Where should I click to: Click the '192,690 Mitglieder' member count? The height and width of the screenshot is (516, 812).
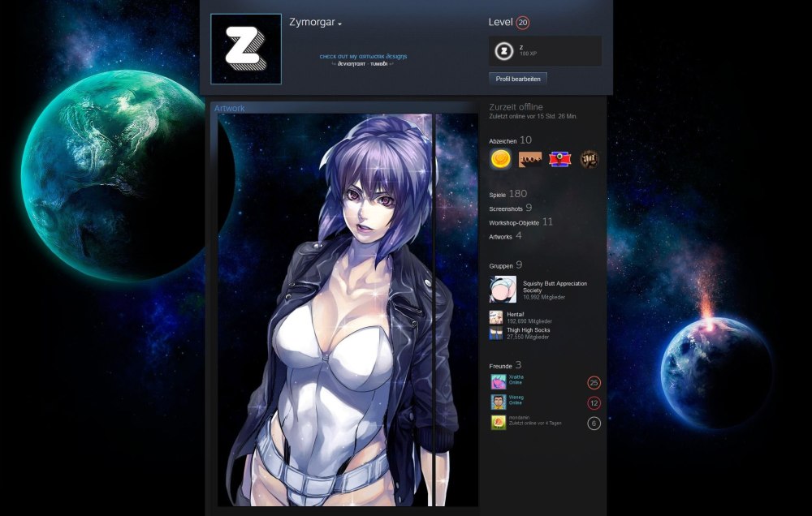point(529,321)
